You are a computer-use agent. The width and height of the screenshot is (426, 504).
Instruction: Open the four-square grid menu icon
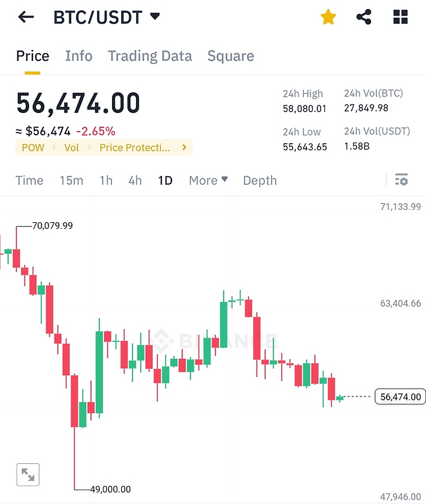click(x=401, y=17)
